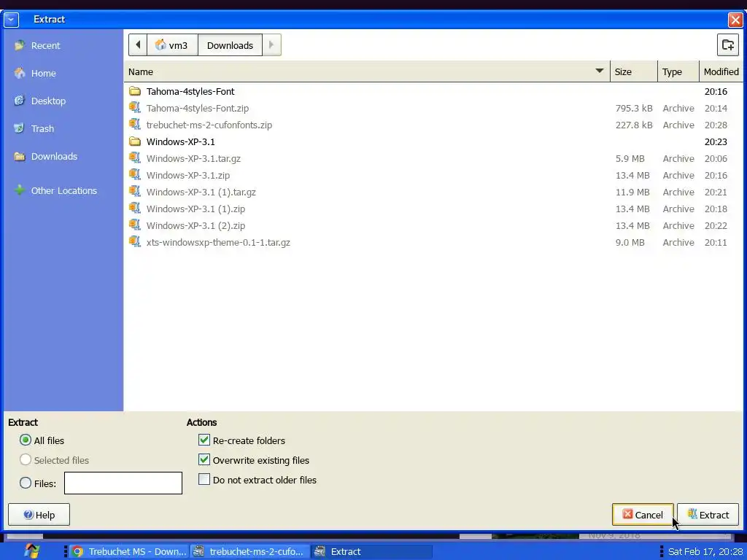This screenshot has height=560, width=747.
Task: Click the Windows-XP-3.1 folder icon
Action: (x=135, y=141)
